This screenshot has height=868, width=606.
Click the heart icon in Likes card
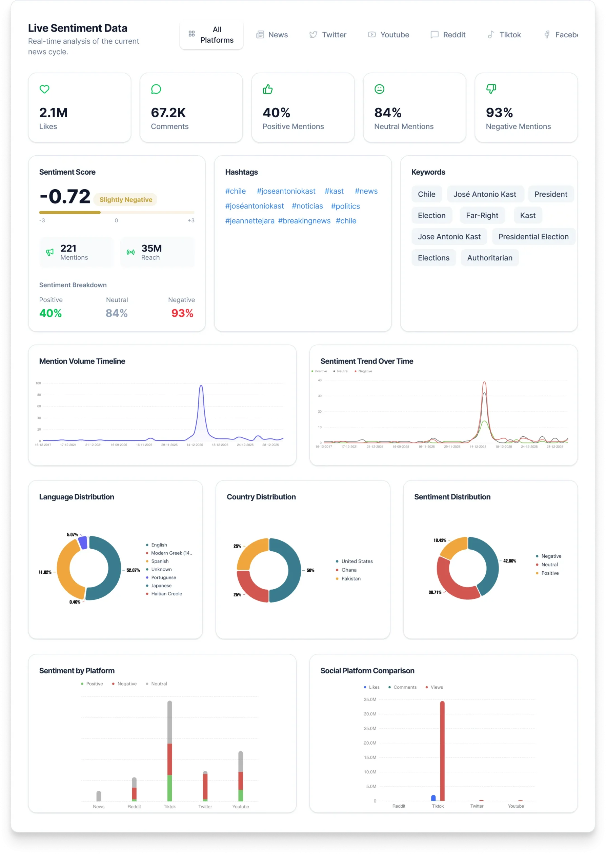45,89
